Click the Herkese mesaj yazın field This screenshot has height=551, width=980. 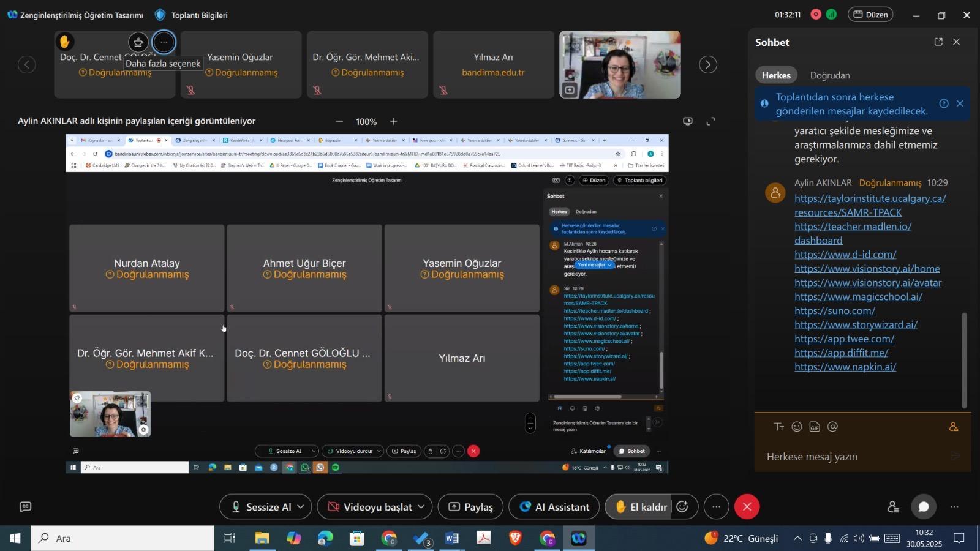pyautogui.click(x=851, y=457)
